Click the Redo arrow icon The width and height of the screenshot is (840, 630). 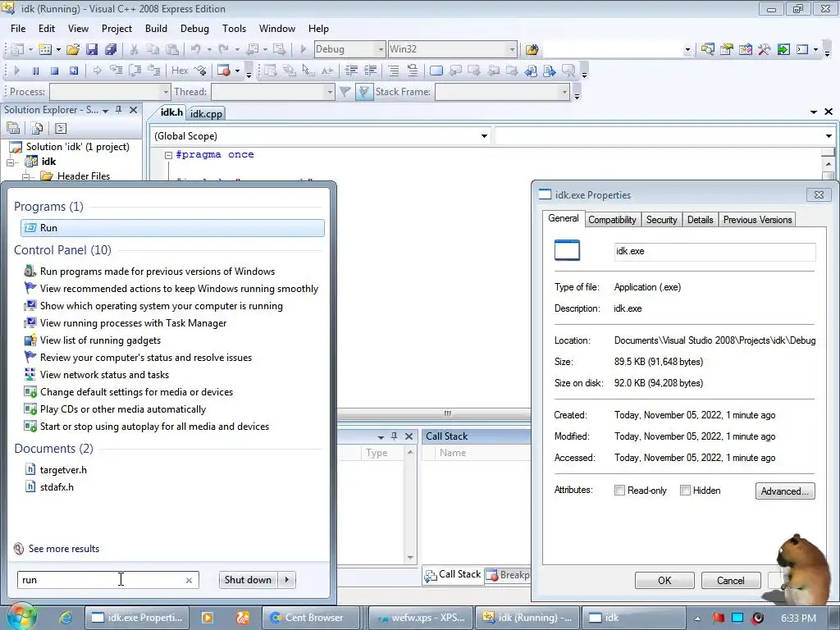224,49
